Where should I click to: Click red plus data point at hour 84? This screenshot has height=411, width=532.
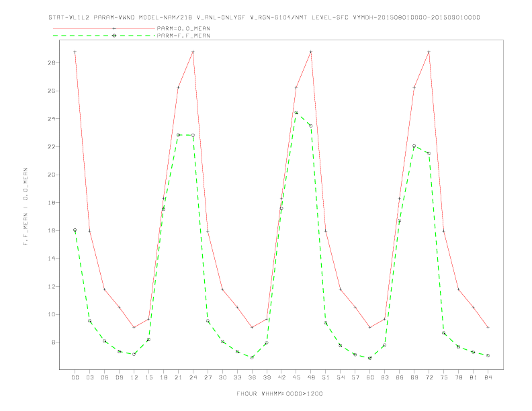pos(488,327)
